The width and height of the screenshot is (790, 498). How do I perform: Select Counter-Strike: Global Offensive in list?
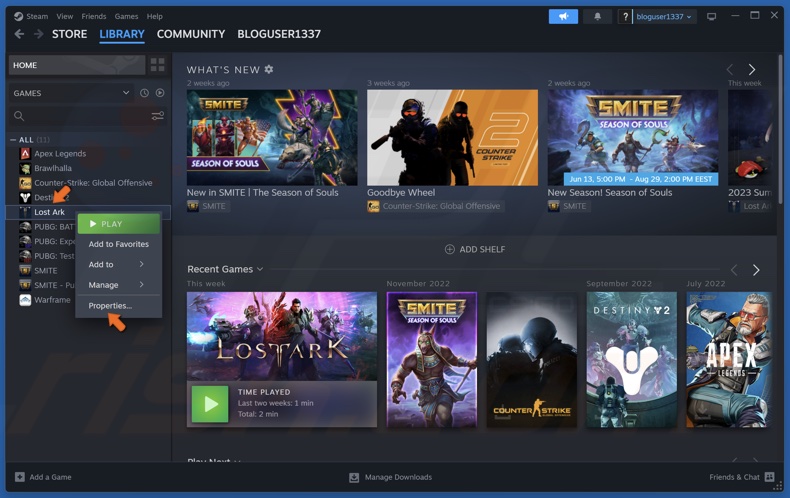[93, 183]
